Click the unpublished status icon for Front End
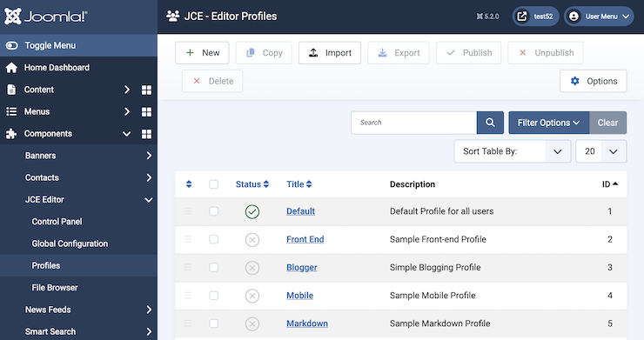 click(x=252, y=239)
